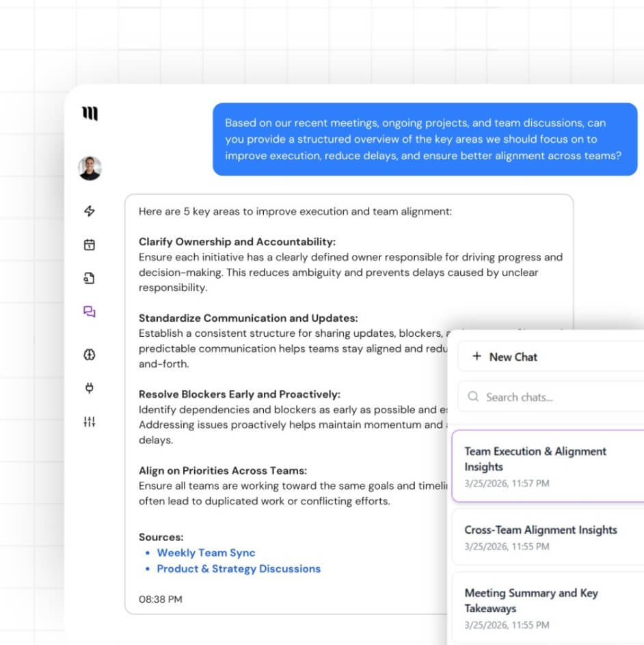Click the Align on Priorities Across Teams heading
644x645 pixels.
click(223, 471)
